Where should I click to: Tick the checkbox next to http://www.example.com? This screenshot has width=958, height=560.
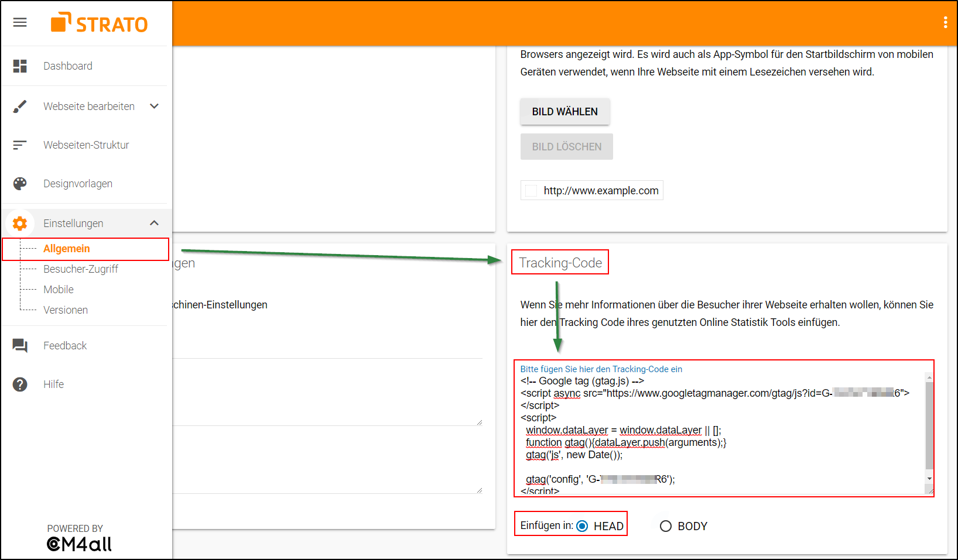[x=530, y=190]
